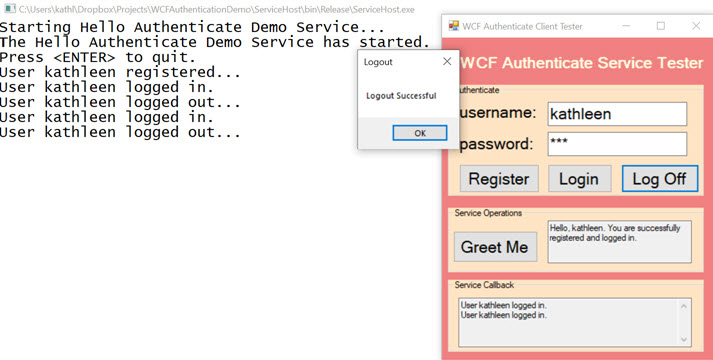Maximize the WCF Authenticate Client Tester window
The height and width of the screenshot is (360, 713).
pyautogui.click(x=661, y=26)
